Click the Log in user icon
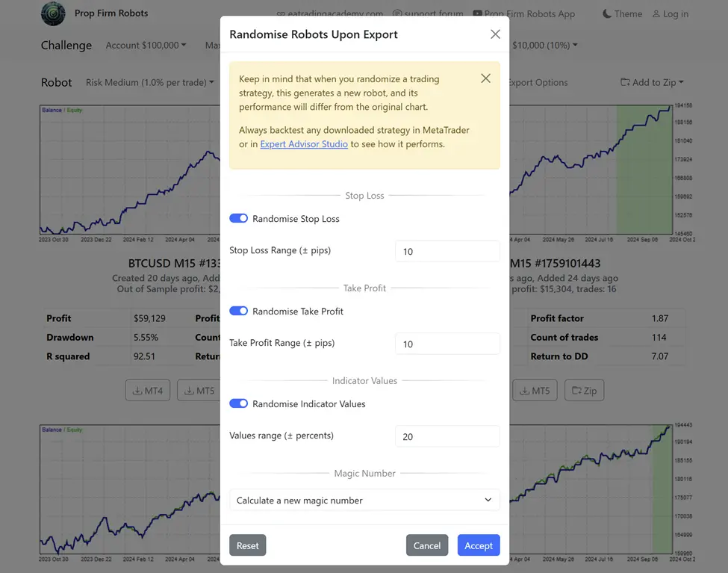This screenshot has width=728, height=573. 656,13
